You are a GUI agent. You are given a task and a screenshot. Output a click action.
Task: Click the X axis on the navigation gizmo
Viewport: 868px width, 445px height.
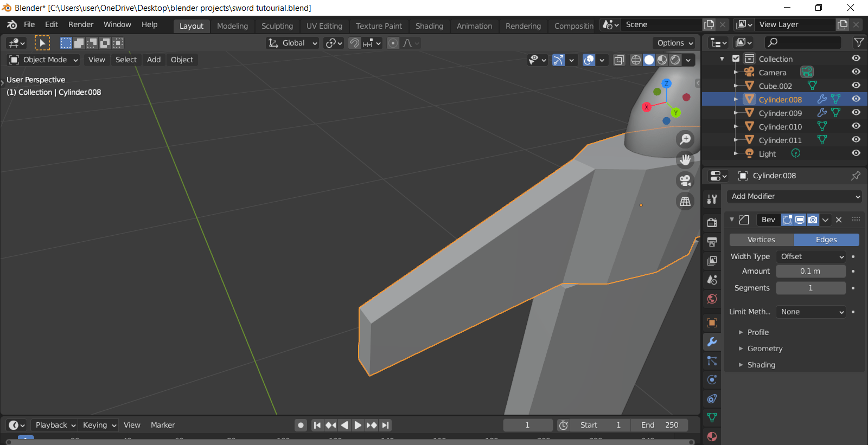tap(646, 107)
